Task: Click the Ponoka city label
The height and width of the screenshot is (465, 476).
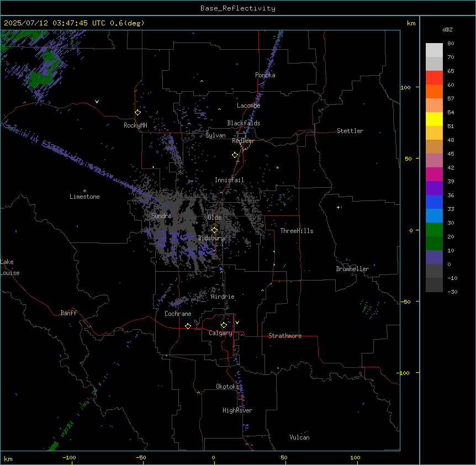Action: [265, 75]
